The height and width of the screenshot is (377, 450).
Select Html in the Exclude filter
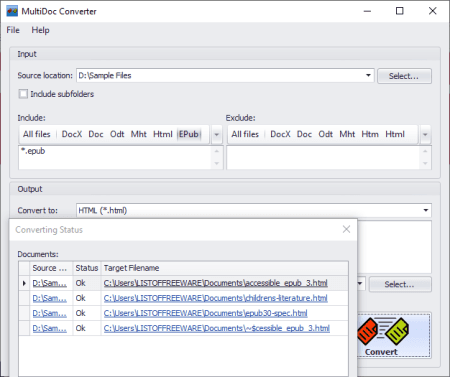pos(395,134)
